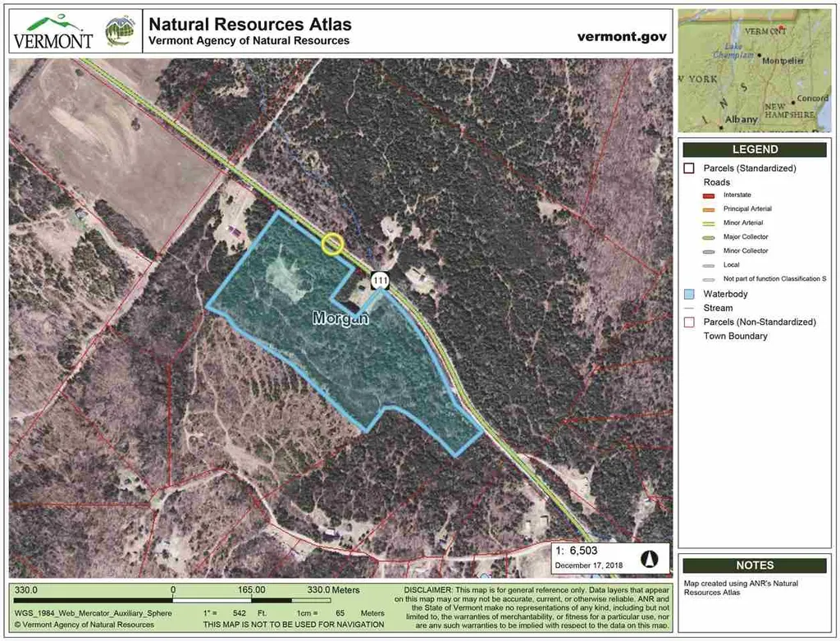Click the Principal Arterial orange line symbol
840x641 pixels.
710,209
